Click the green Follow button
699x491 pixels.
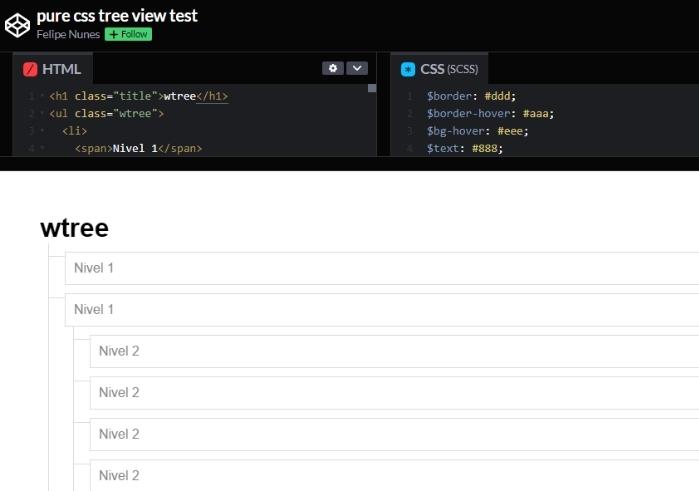(128, 34)
